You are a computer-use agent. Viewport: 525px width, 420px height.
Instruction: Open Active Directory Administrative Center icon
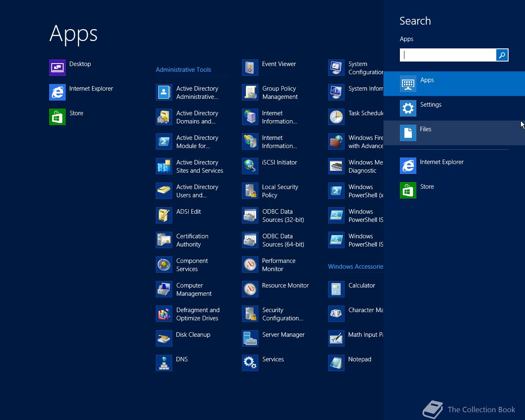(164, 92)
